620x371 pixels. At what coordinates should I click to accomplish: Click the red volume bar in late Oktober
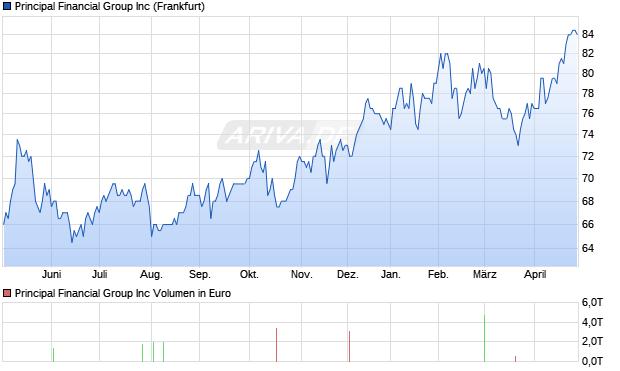(276, 345)
